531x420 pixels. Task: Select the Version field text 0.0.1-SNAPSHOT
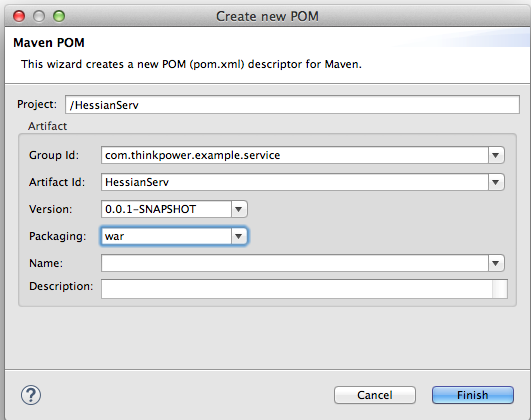click(x=150, y=209)
